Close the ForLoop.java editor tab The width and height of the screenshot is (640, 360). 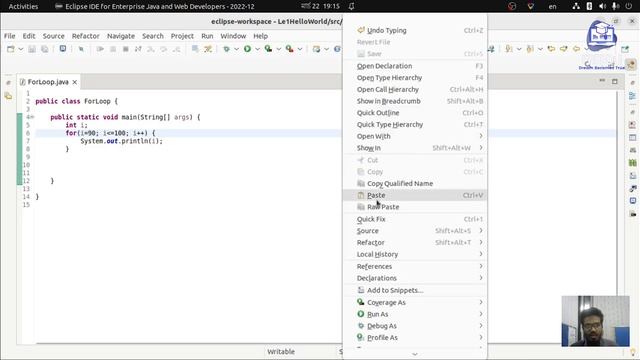(75, 82)
